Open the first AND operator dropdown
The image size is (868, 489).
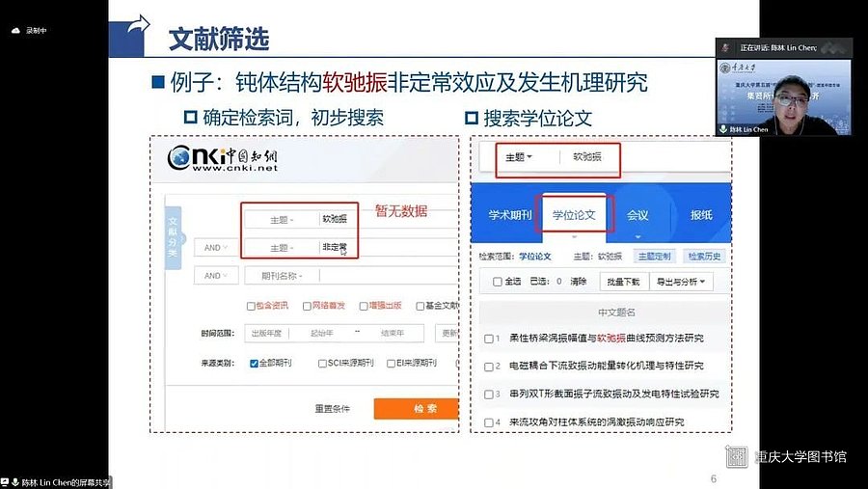coord(216,248)
